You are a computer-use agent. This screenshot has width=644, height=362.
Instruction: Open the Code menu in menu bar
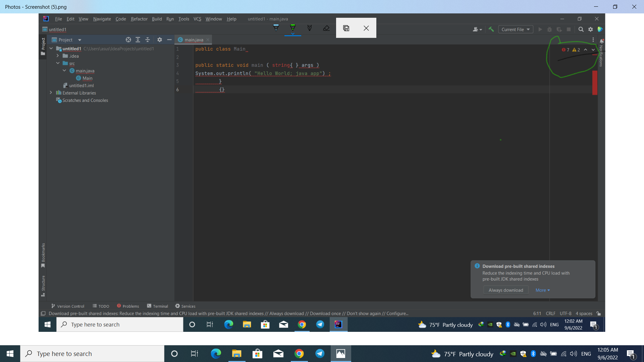point(120,18)
